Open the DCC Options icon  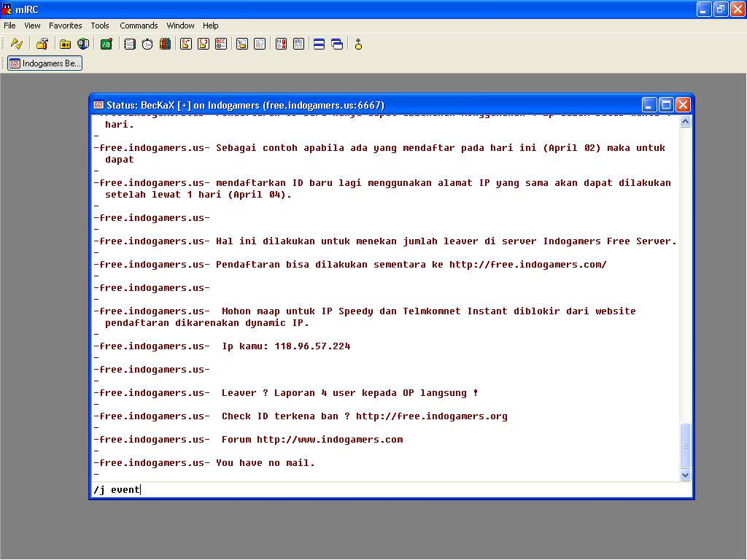tap(221, 44)
